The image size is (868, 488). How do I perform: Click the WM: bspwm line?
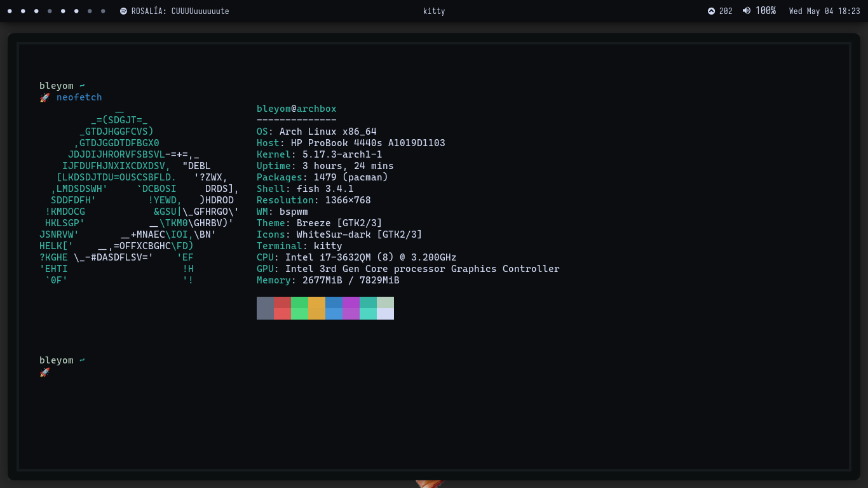pos(282,212)
